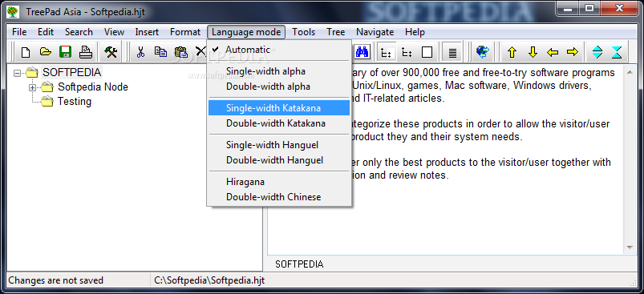Screen dimensions: 644x294
Task: Choose Double-width Chinese mode
Action: click(279, 197)
